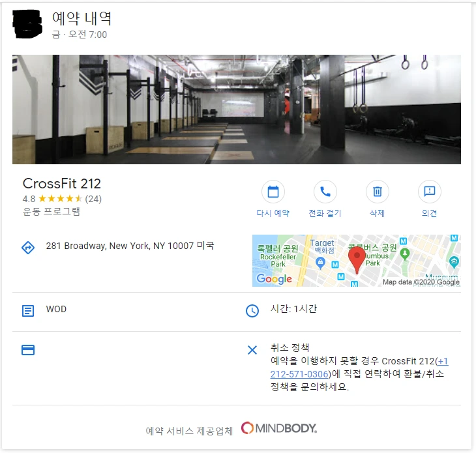Click the blue directions diamond icon
This screenshot has width=476, height=453.
[28, 248]
